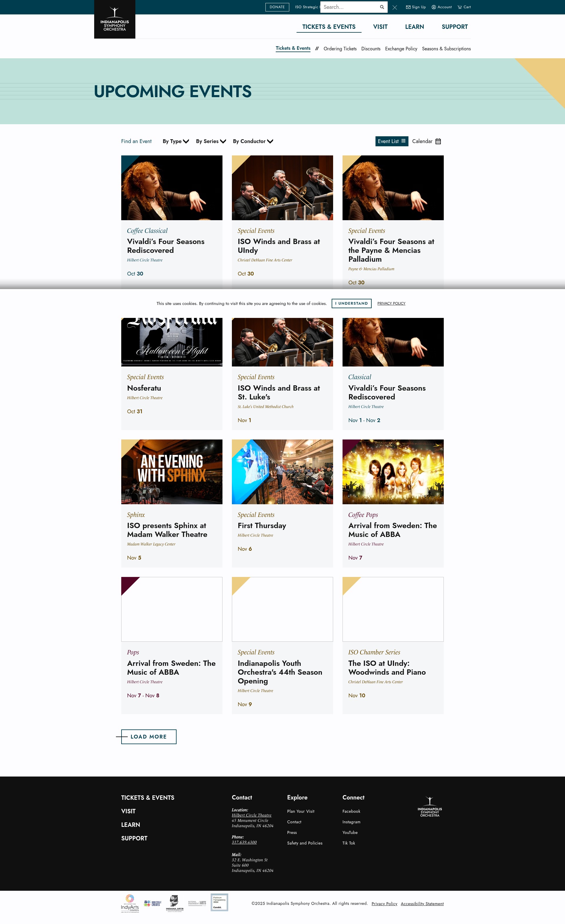Viewport: 565px width, 924px height.
Task: Click the Donate button
Action: pos(277,7)
